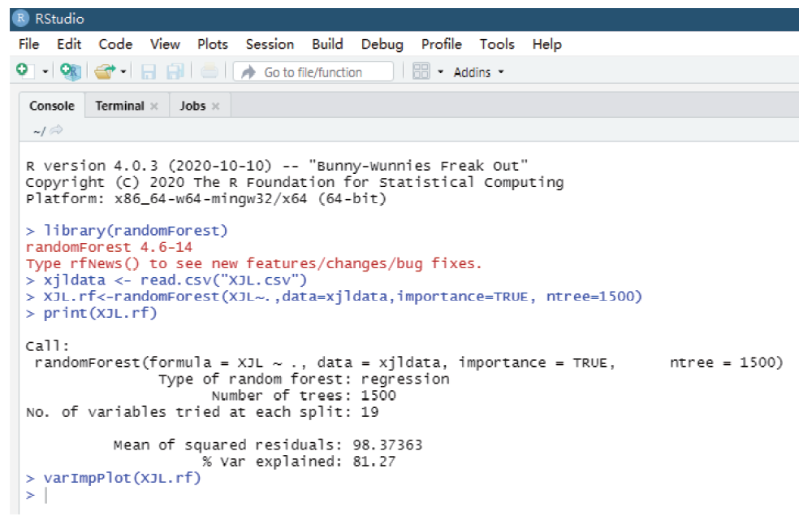Open the Debug menu
Viewport: 812px width, 525px height.
click(x=382, y=45)
